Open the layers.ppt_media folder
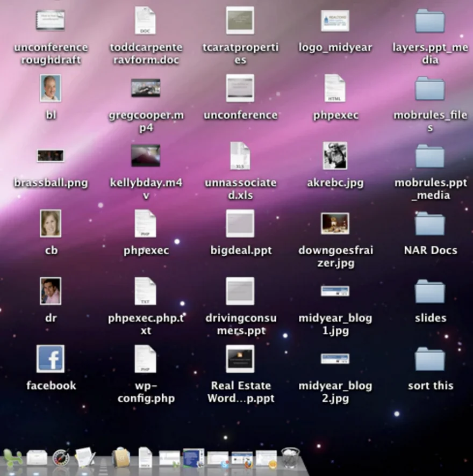Viewport: 473px width, 476px height. pos(430,20)
